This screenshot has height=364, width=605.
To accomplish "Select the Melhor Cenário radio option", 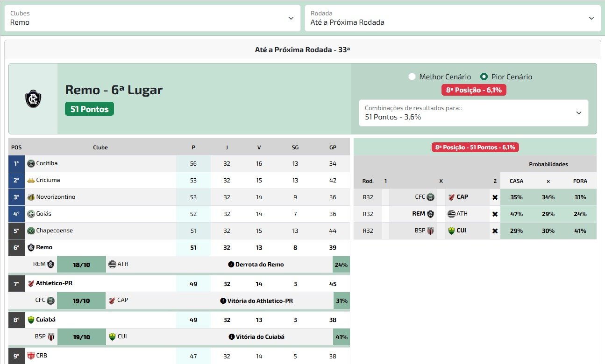I will (412, 77).
